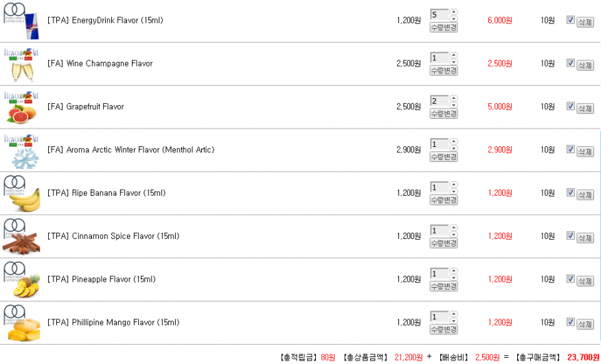601x364 pixels.
Task: Open the TPA Pineapple Flavor product link
Action: point(102,280)
